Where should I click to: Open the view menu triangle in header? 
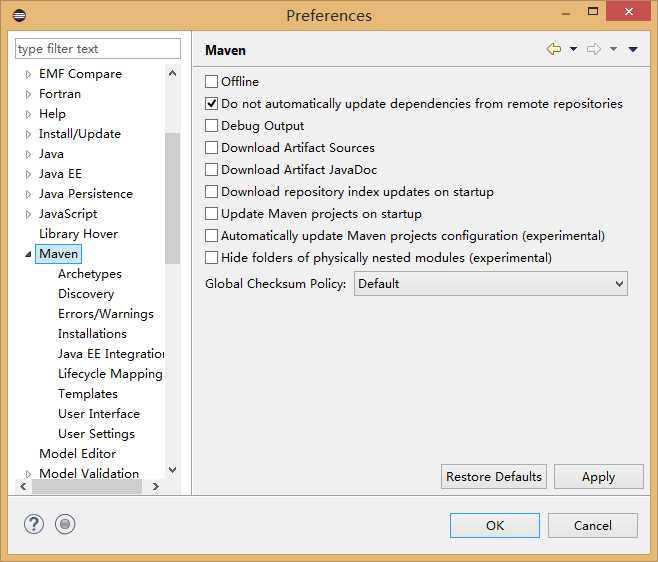[x=633, y=50]
